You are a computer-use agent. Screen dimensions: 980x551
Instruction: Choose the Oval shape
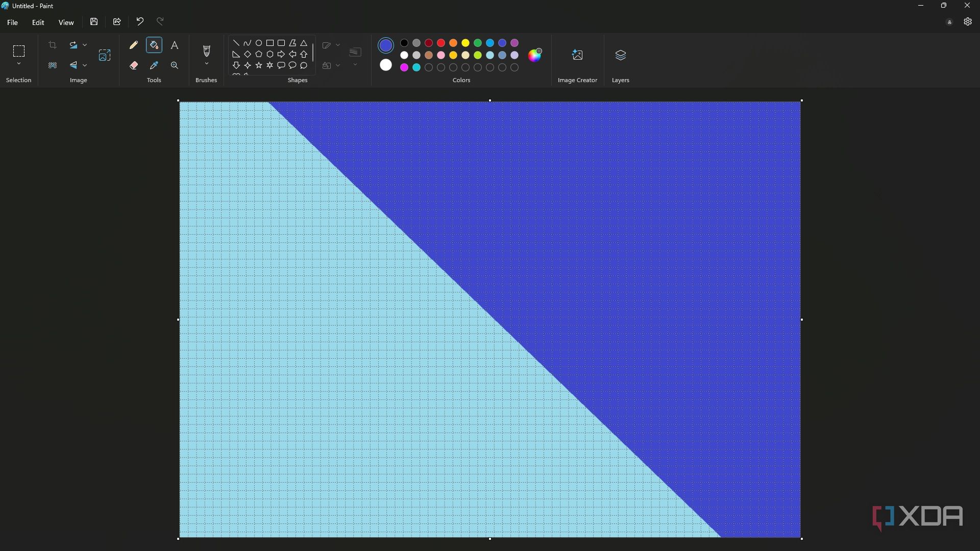point(259,43)
